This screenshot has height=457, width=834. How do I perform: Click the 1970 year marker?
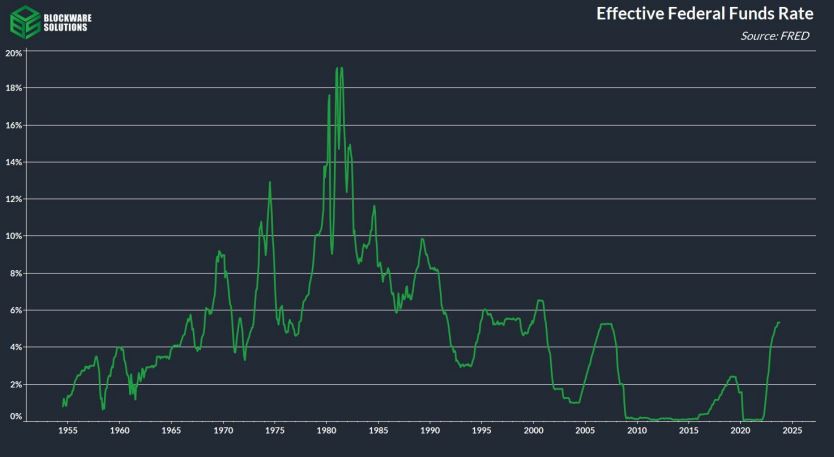[x=223, y=431]
